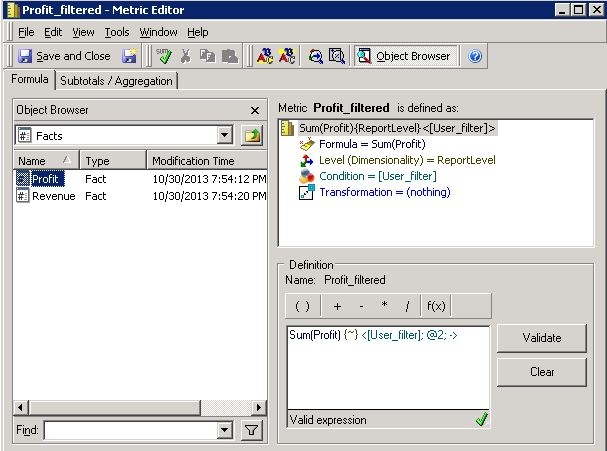Click the Save and New icon
607x451 pixels.
(129, 57)
